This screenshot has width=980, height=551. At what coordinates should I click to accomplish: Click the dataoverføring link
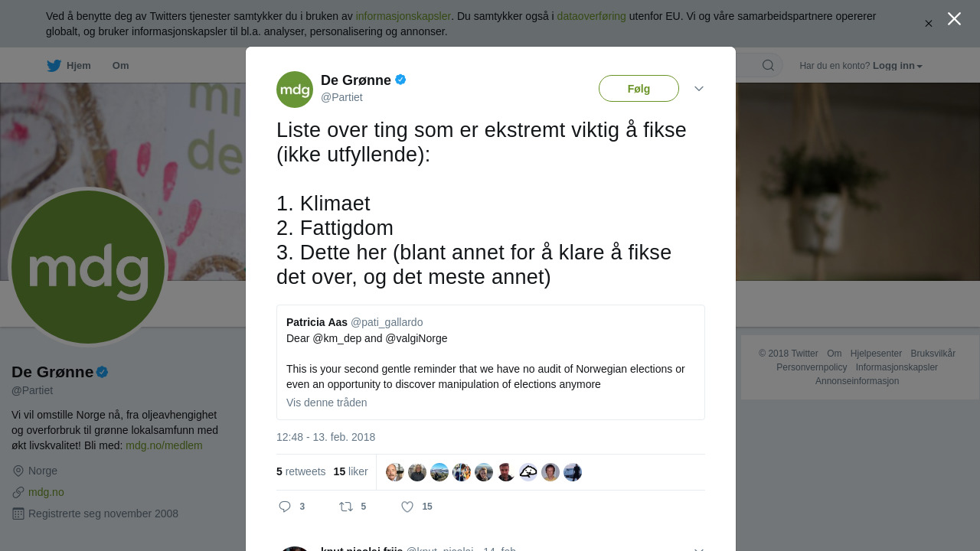(591, 16)
